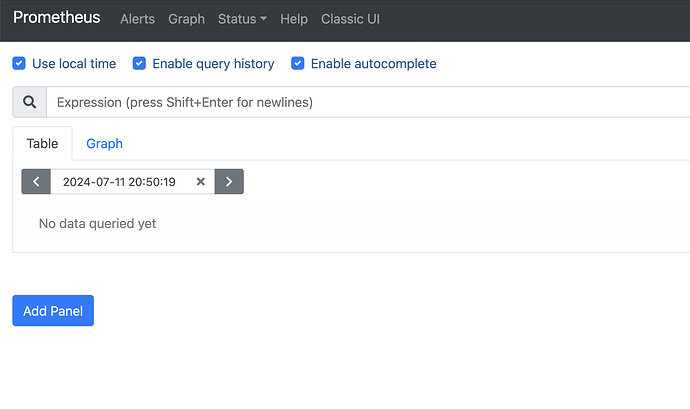This screenshot has width=690, height=409.
Task: Focus the Expression input field
Action: 368,102
